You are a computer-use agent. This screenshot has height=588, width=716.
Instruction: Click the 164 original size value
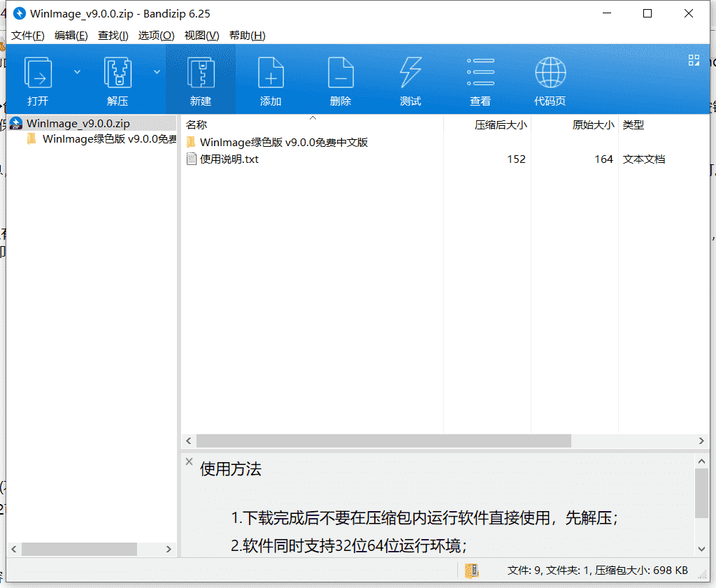603,159
